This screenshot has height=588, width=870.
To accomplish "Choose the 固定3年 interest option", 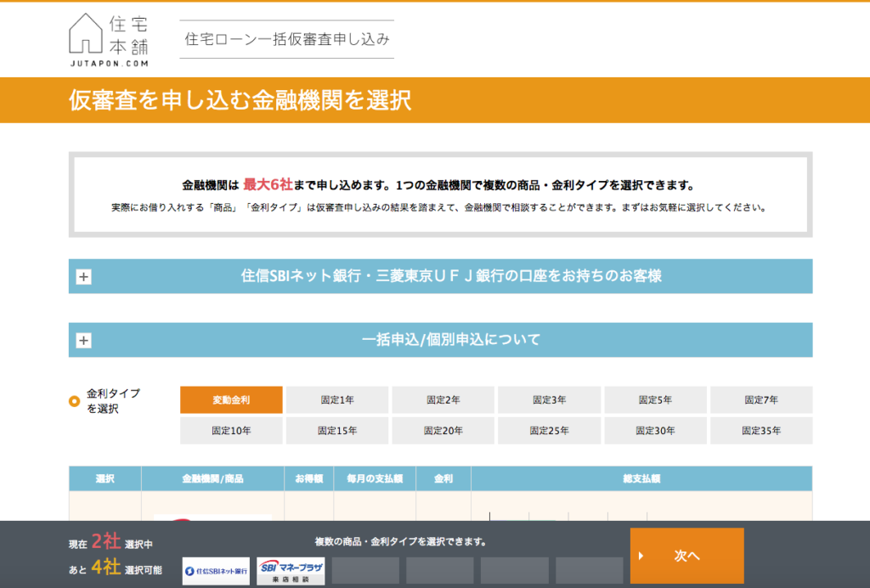I will click(x=549, y=400).
